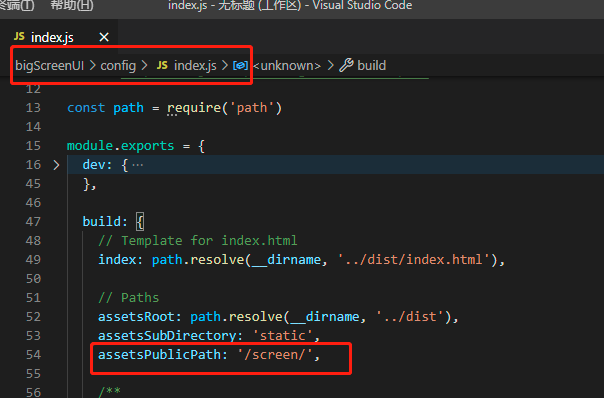The width and height of the screenshot is (604, 398).
Task: Close the index.js tab
Action: tap(104, 37)
